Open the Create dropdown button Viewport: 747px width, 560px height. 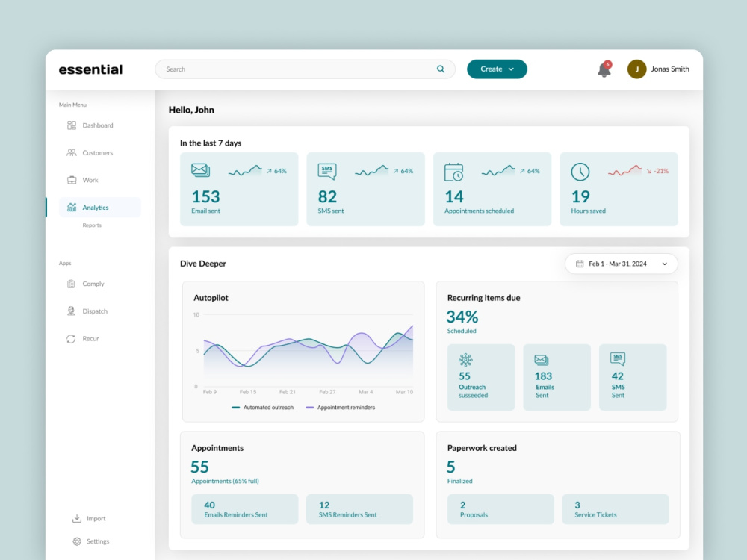497,69
